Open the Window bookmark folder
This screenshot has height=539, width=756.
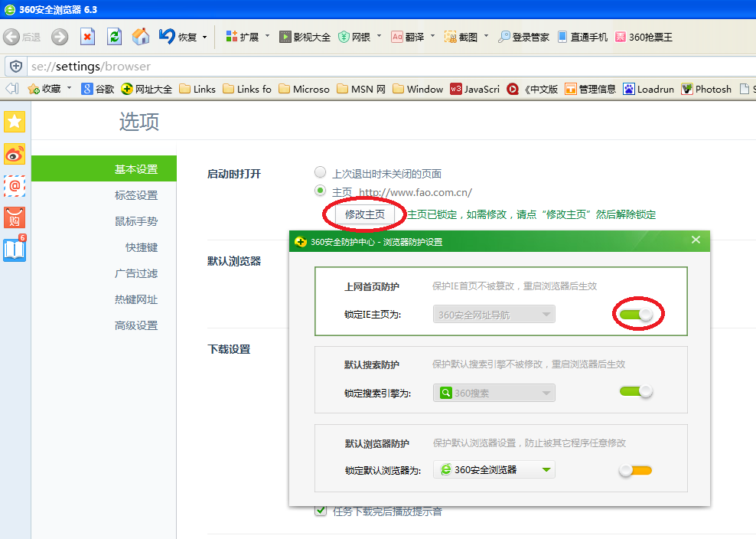[x=418, y=89]
